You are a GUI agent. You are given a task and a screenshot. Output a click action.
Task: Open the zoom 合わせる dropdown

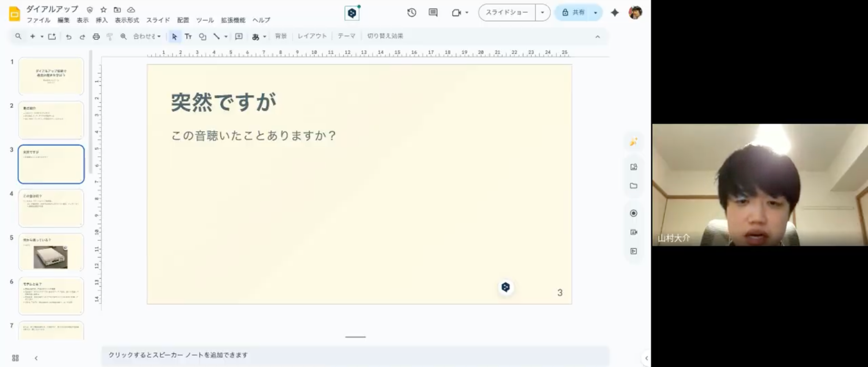point(147,36)
